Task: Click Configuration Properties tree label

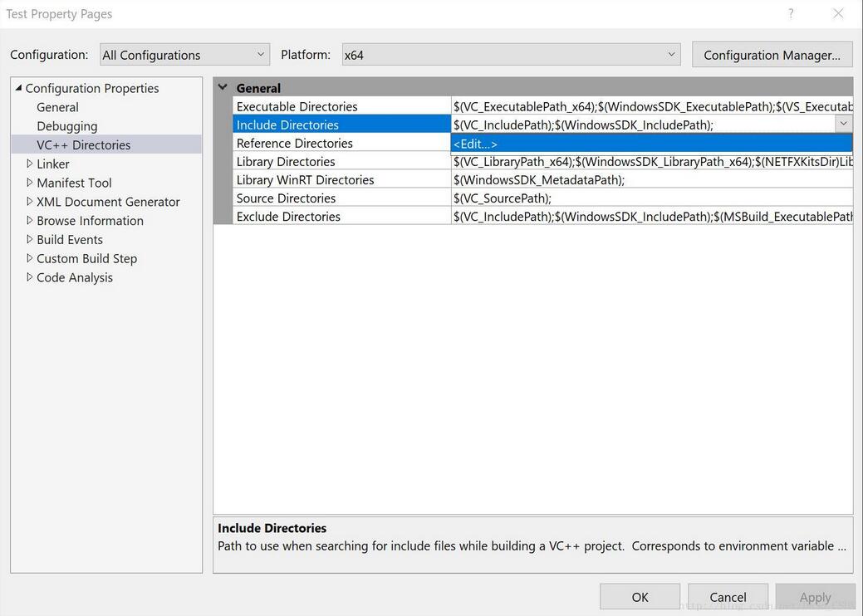Action: coord(92,89)
